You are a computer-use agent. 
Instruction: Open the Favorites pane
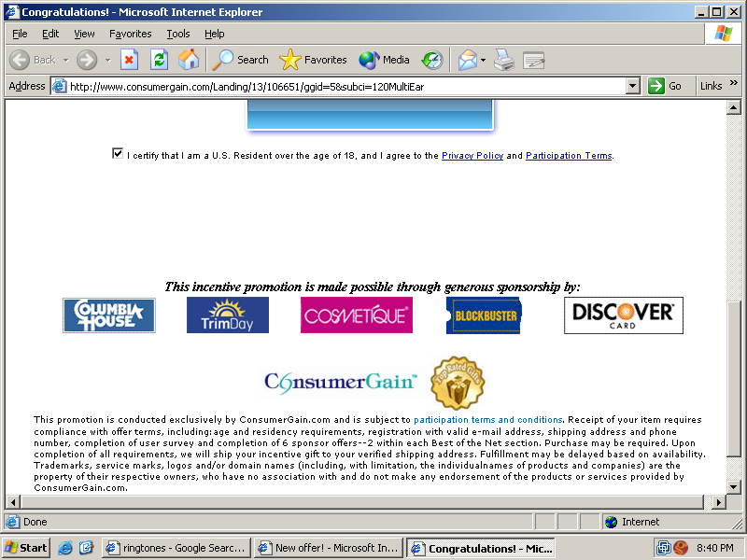313,60
